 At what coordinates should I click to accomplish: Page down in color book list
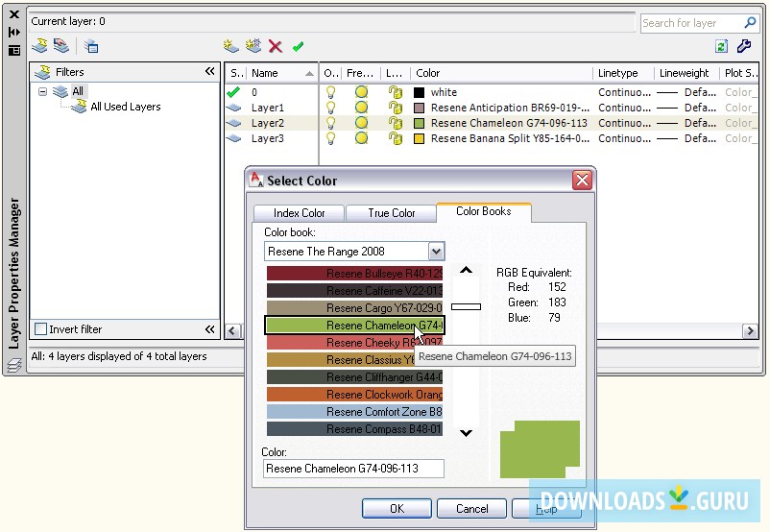click(x=466, y=433)
